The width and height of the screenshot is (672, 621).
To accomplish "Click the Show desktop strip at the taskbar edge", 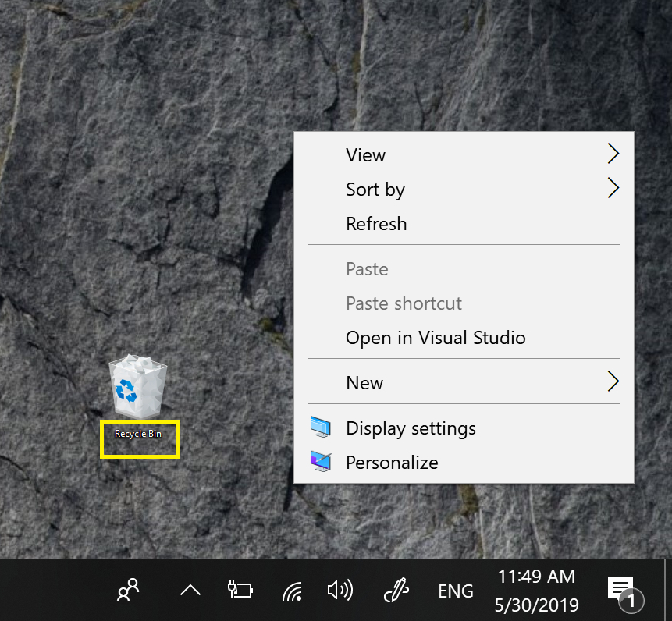I will pos(668,590).
